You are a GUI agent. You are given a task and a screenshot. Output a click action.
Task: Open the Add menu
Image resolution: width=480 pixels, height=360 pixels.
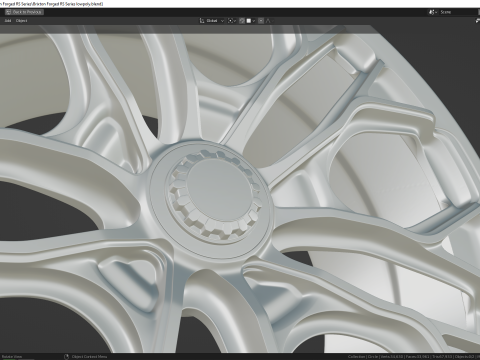8,21
